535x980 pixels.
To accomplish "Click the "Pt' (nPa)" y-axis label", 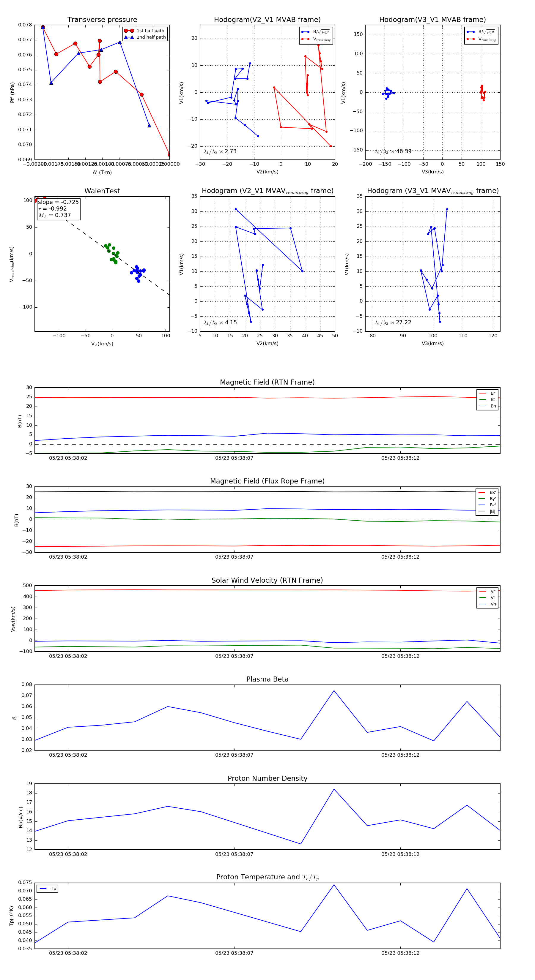I will click(x=12, y=92).
